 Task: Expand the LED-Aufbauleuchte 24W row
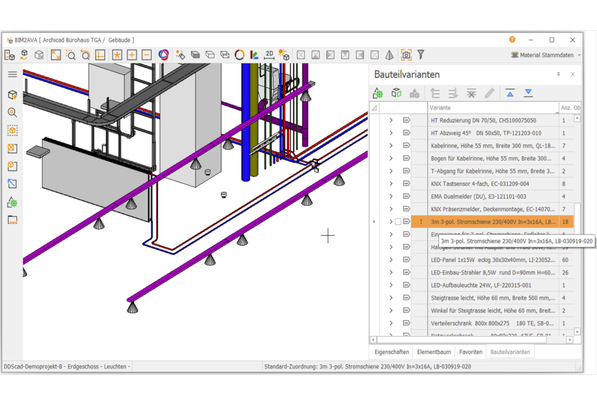click(x=391, y=285)
